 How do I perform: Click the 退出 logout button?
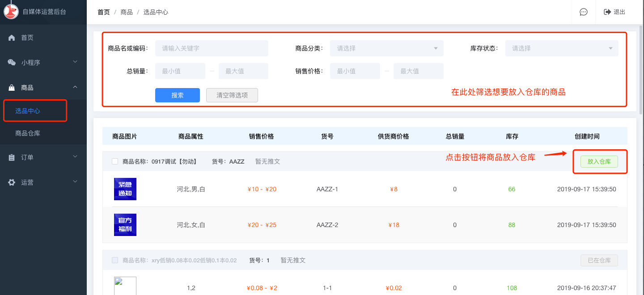(614, 12)
